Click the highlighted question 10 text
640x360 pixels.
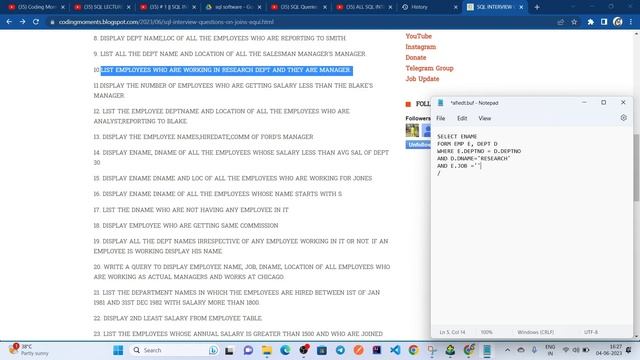pyautogui.click(x=227, y=70)
